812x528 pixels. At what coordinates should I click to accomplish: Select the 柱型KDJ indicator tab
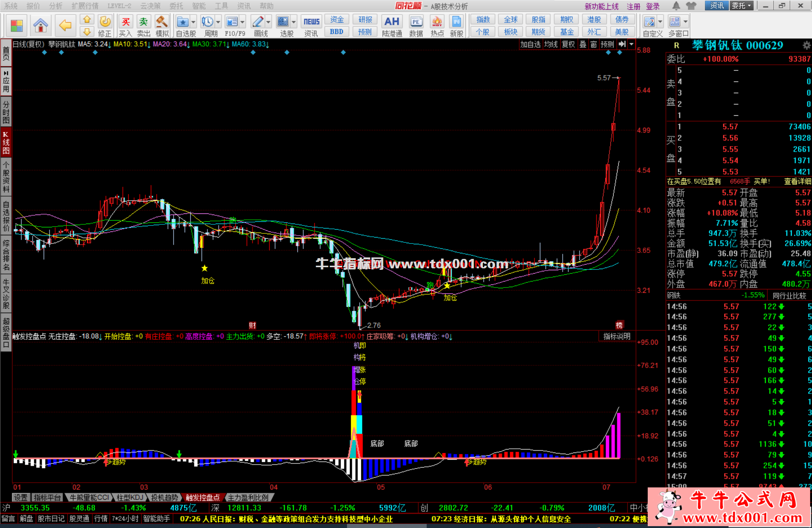130,498
